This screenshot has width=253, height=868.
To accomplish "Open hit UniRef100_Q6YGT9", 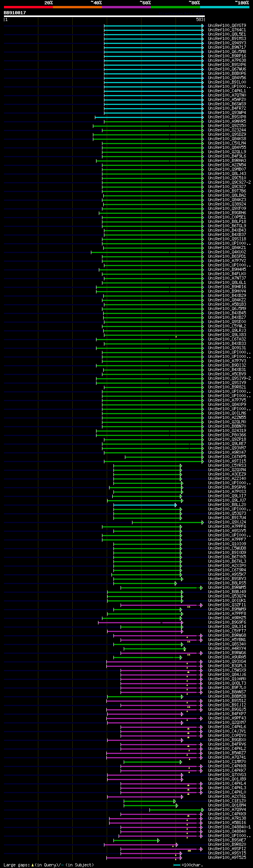I will (x=227, y=25).
